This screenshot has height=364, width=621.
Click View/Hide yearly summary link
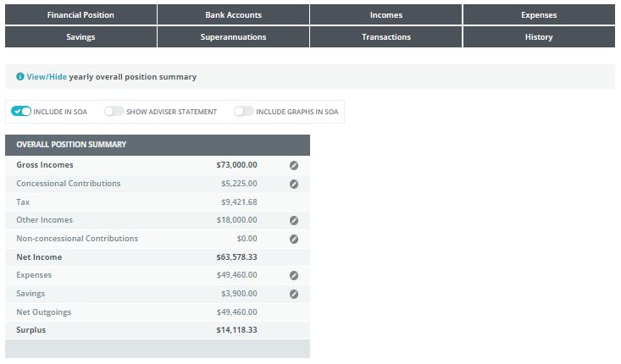pos(47,77)
